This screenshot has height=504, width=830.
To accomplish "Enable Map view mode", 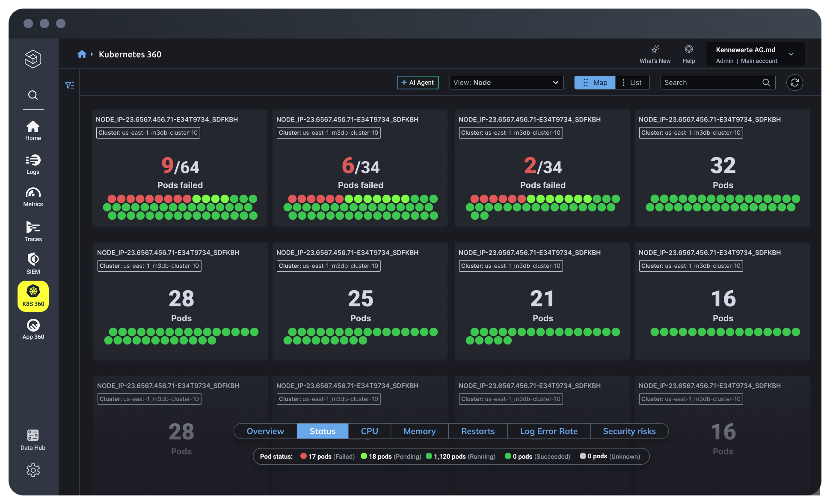I will click(x=594, y=82).
